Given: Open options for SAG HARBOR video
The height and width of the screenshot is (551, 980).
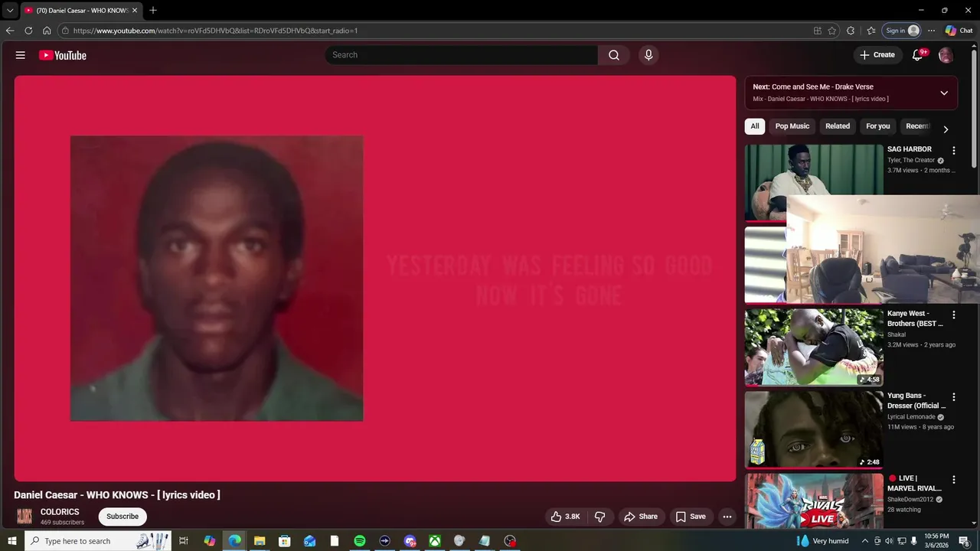Looking at the screenshot, I should (954, 151).
